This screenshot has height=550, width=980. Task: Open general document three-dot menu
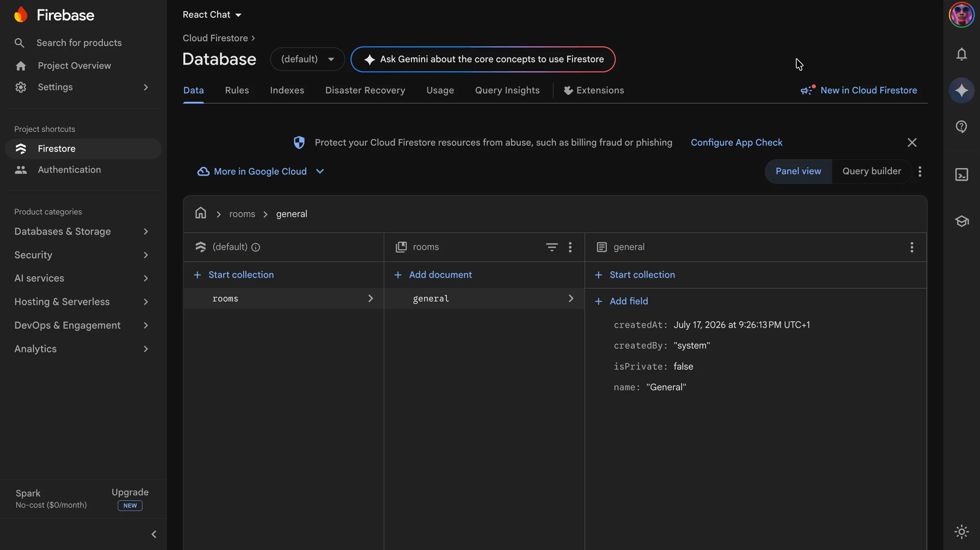pyautogui.click(x=912, y=247)
